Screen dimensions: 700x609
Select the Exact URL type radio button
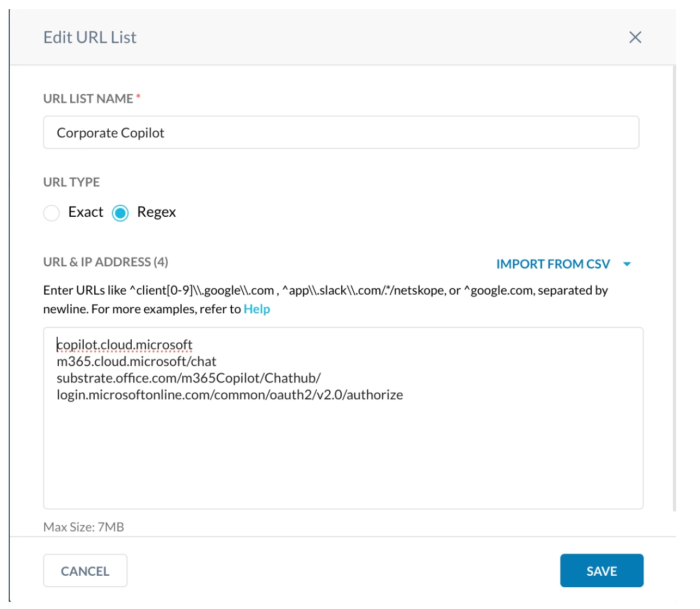click(51, 212)
